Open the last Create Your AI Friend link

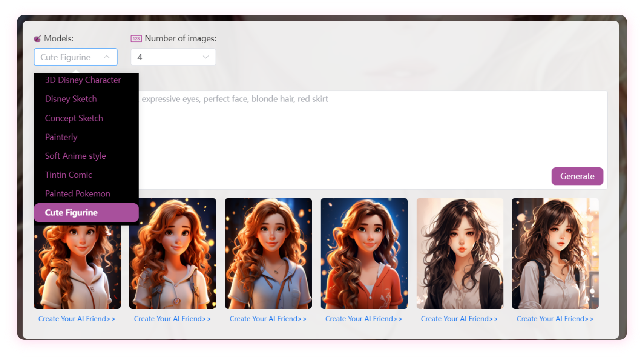click(x=555, y=319)
